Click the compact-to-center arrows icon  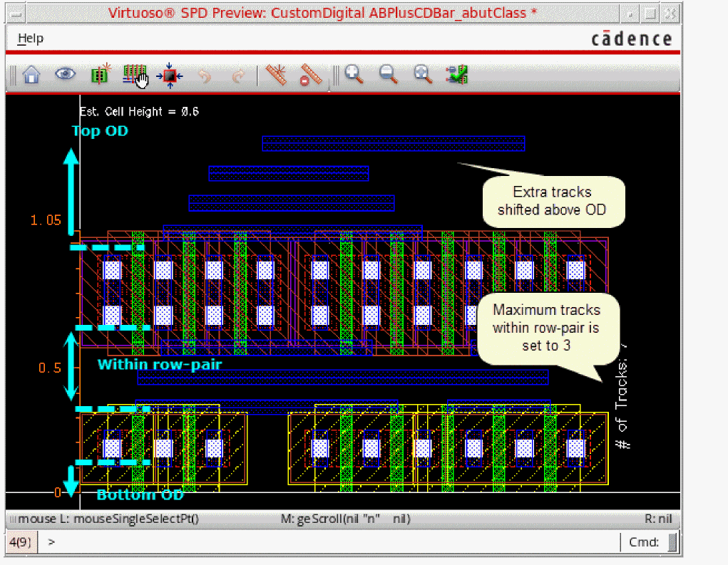pos(170,75)
